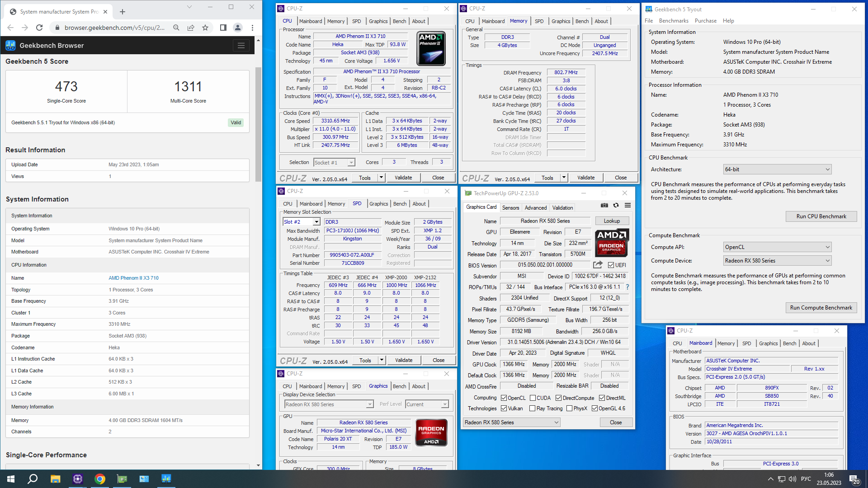
Task: Click the Lookup button in GPU-Z
Action: (x=612, y=221)
